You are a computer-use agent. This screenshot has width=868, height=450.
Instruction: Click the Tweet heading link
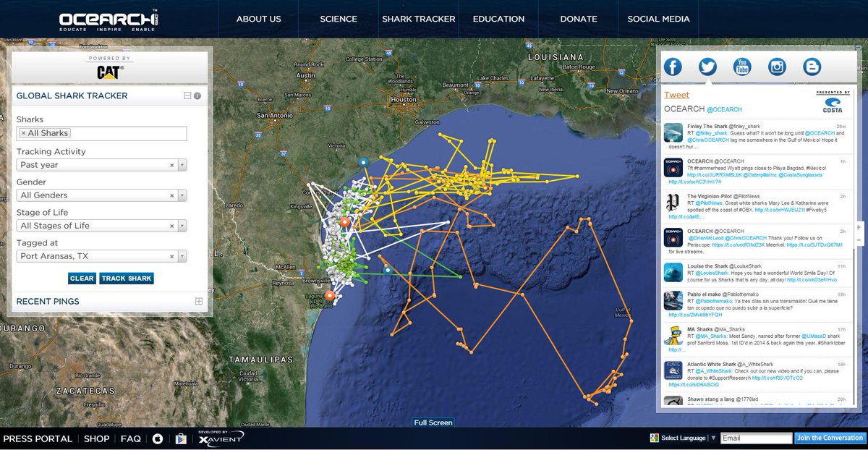[676, 95]
